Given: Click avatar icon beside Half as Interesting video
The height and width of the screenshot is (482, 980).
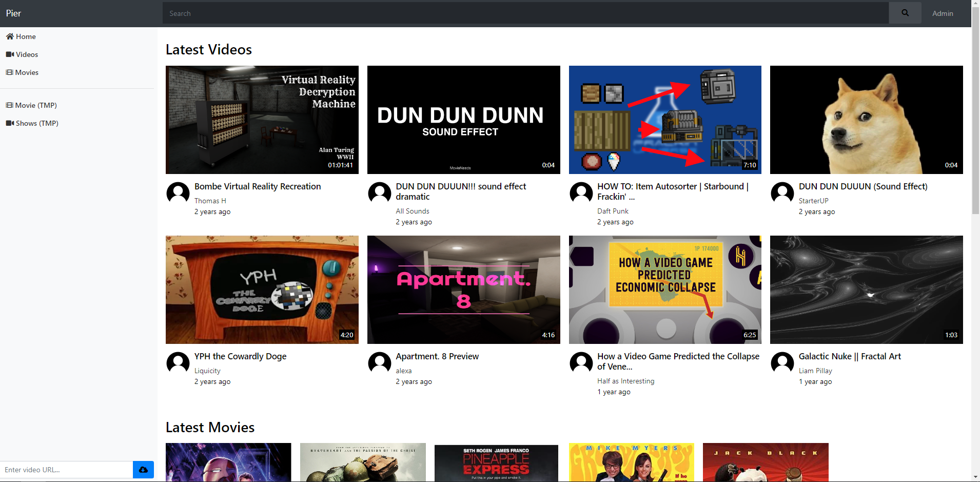Looking at the screenshot, I should tap(581, 363).
